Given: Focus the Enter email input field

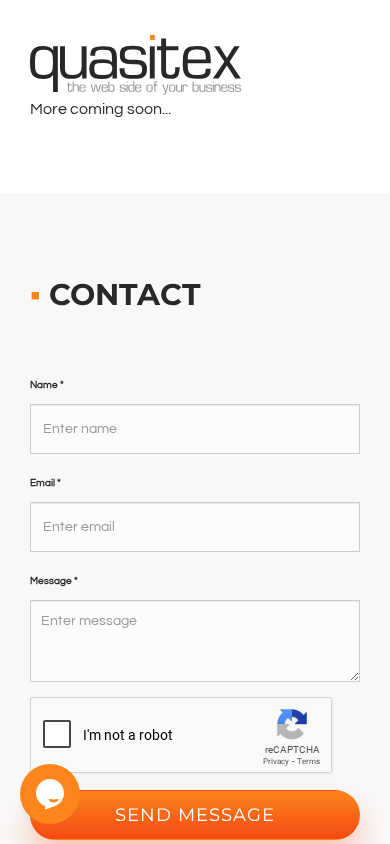Looking at the screenshot, I should (195, 527).
